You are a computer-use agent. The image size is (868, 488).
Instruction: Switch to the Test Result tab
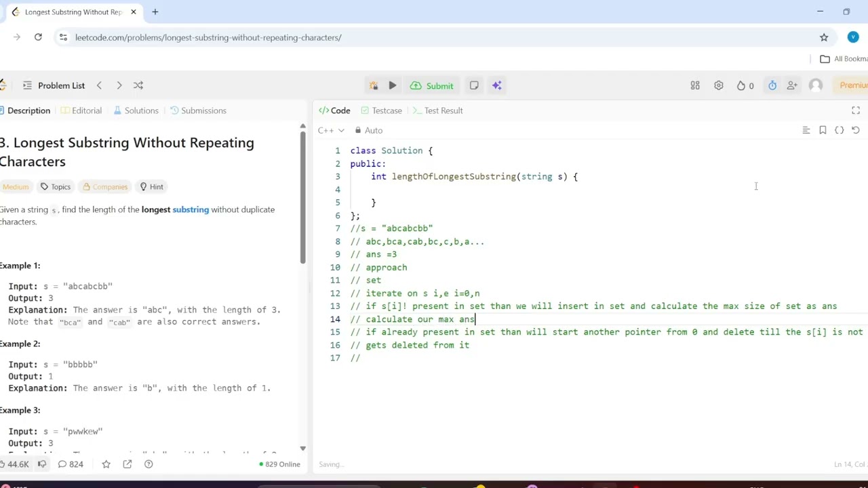[x=438, y=110]
